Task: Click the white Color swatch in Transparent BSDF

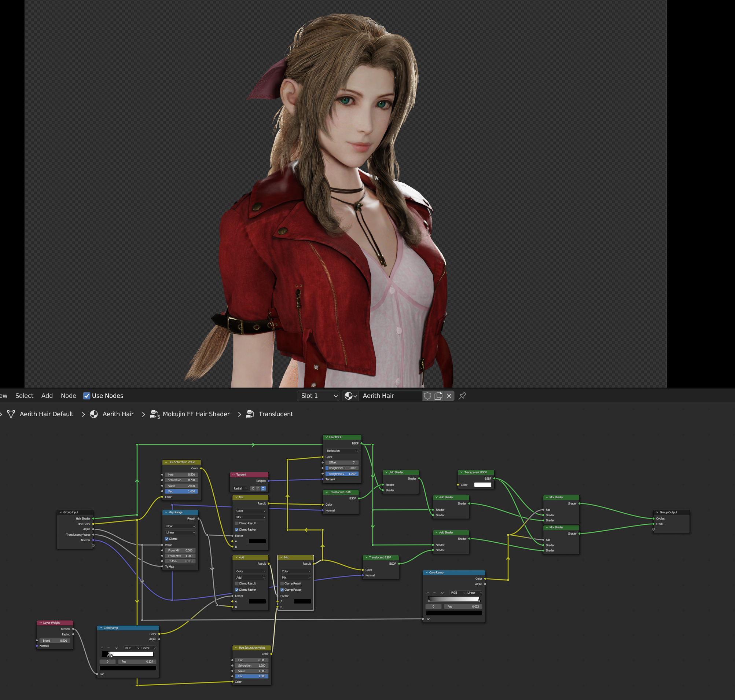Action: coord(482,485)
